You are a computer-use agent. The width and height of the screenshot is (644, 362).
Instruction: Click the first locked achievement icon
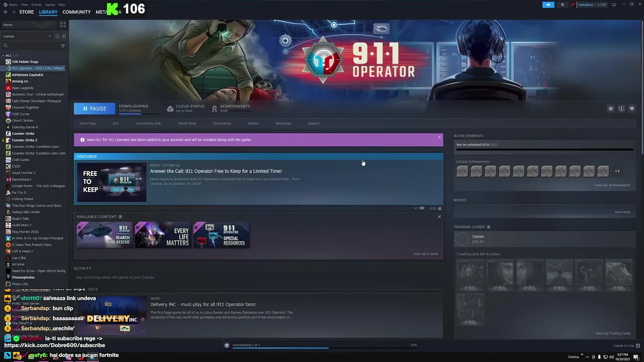(x=462, y=171)
